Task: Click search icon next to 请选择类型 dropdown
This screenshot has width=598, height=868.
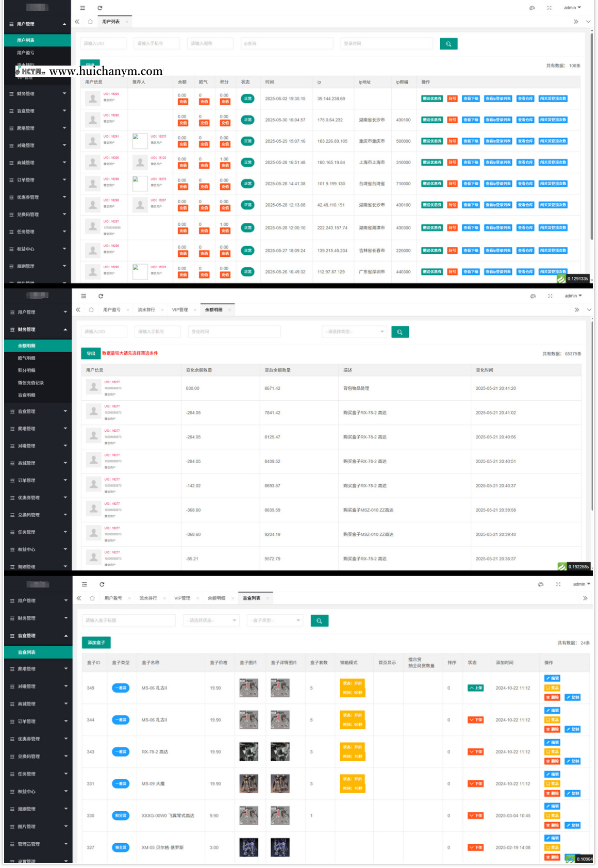Action: pyautogui.click(x=400, y=332)
